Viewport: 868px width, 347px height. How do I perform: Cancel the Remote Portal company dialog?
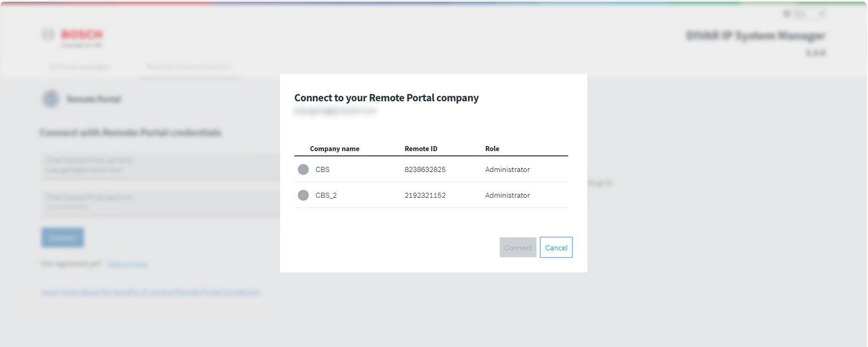click(x=556, y=248)
